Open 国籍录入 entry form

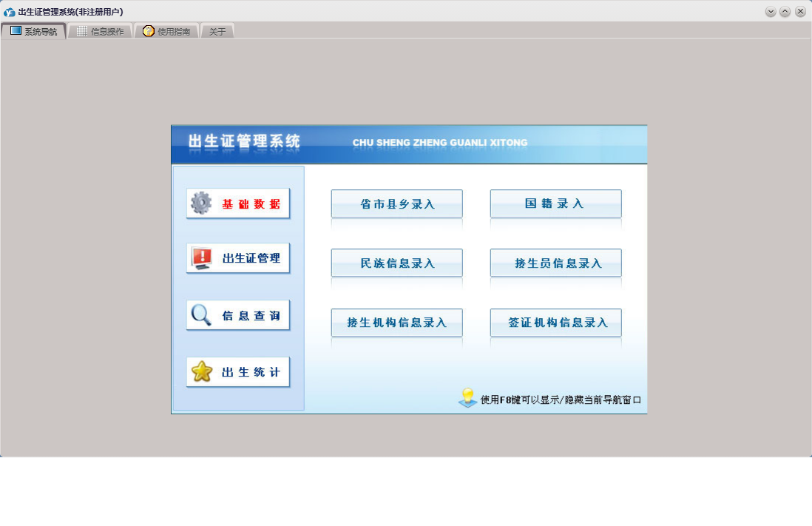point(555,203)
